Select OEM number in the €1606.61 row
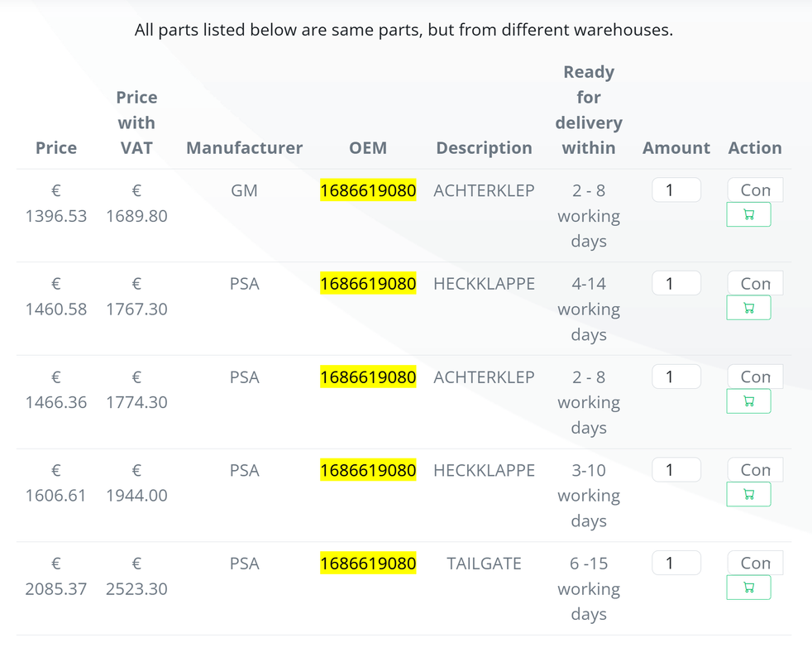This screenshot has height=662, width=812. (368, 470)
